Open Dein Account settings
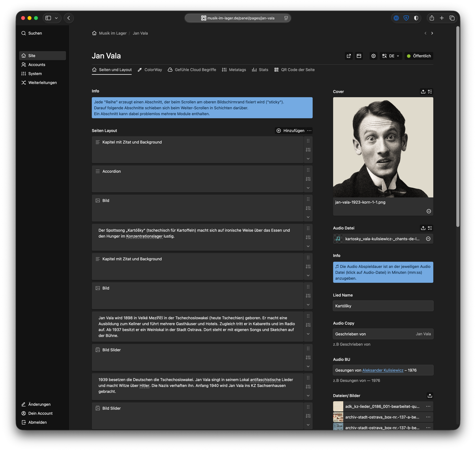 click(x=37, y=413)
